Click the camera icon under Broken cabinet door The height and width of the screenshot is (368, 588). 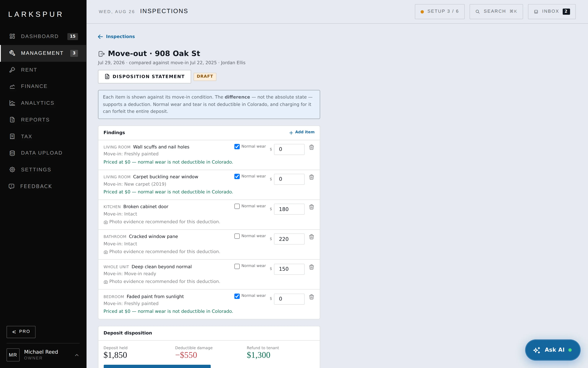[x=105, y=222]
